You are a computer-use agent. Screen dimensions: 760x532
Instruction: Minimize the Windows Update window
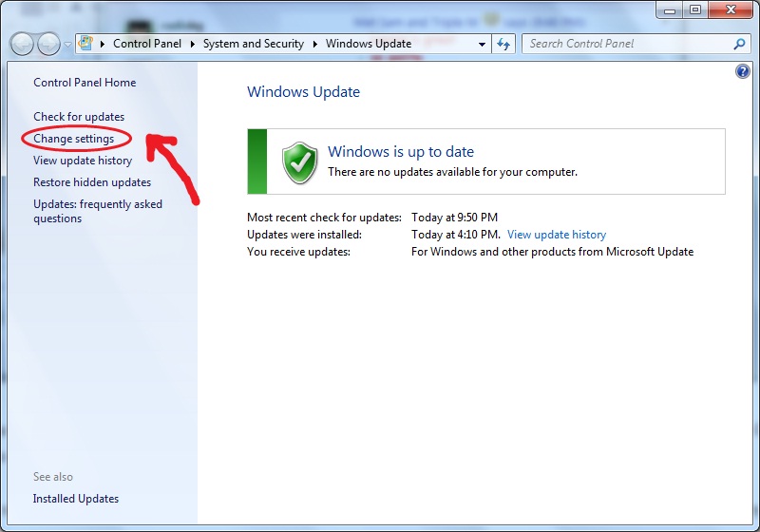point(671,9)
